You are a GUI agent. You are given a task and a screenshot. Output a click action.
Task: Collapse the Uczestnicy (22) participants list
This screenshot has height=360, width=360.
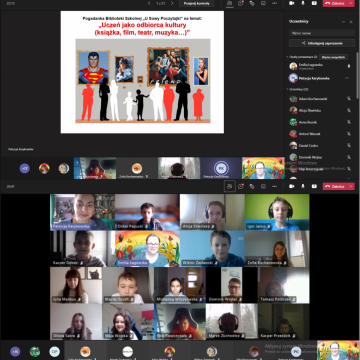pos(287,89)
